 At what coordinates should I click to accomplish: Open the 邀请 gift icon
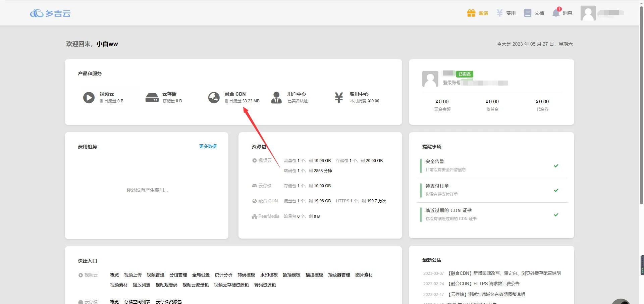pyautogui.click(x=471, y=13)
